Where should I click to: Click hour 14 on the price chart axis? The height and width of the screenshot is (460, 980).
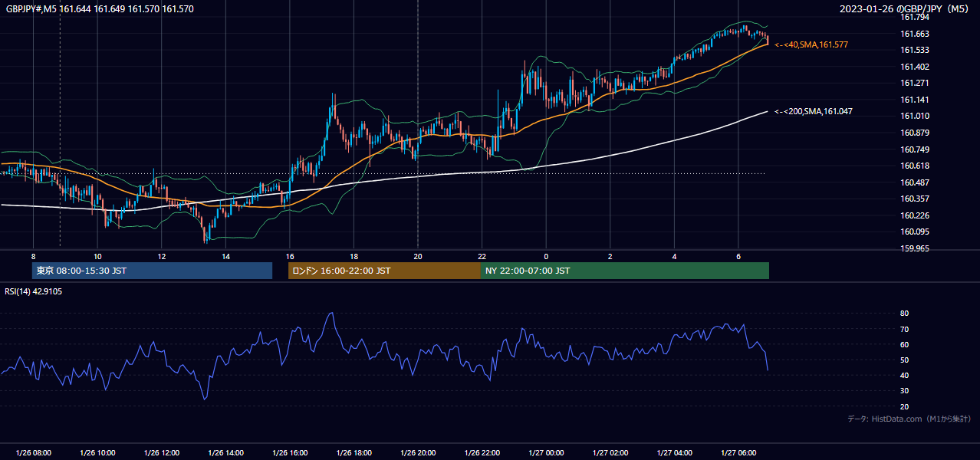[x=225, y=256]
